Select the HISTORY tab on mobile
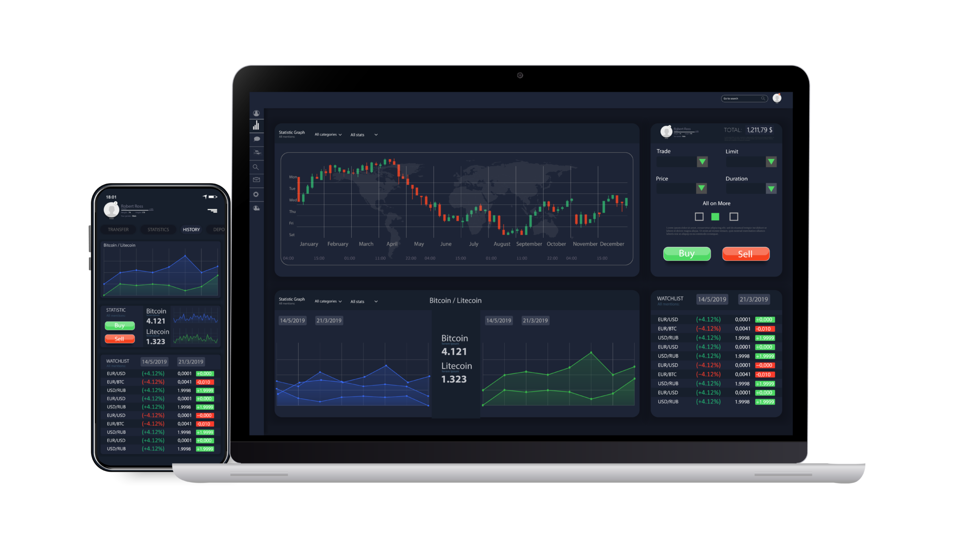980x550 pixels. click(190, 229)
